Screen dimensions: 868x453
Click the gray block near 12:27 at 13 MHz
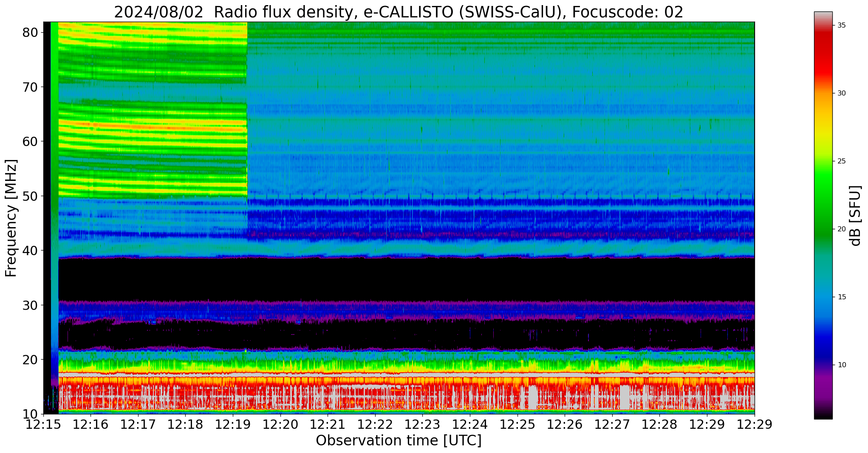click(625, 397)
